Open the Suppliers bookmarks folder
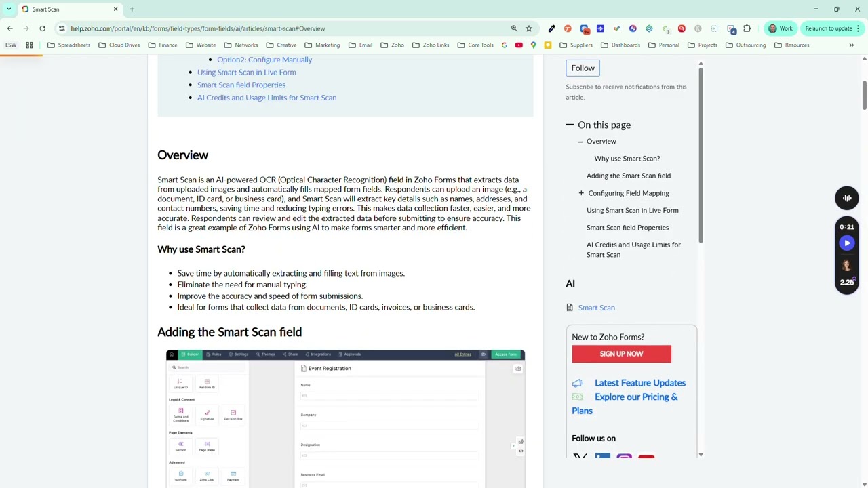Image resolution: width=868 pixels, height=488 pixels. click(x=576, y=45)
